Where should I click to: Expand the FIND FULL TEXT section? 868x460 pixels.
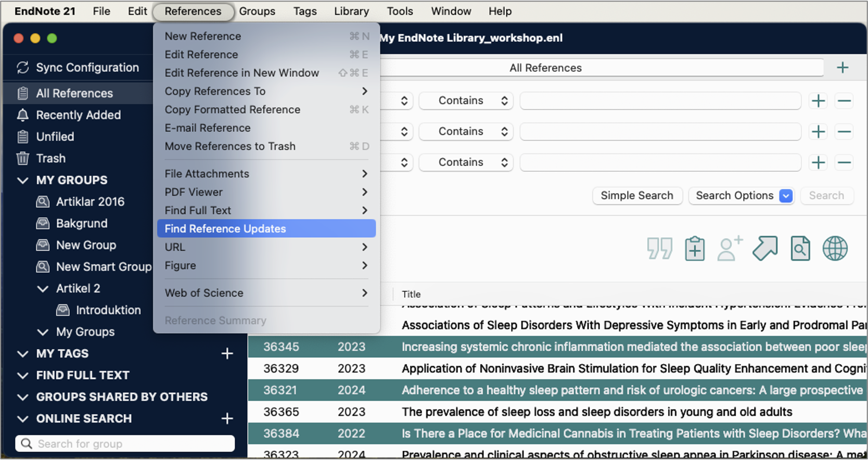click(x=22, y=376)
